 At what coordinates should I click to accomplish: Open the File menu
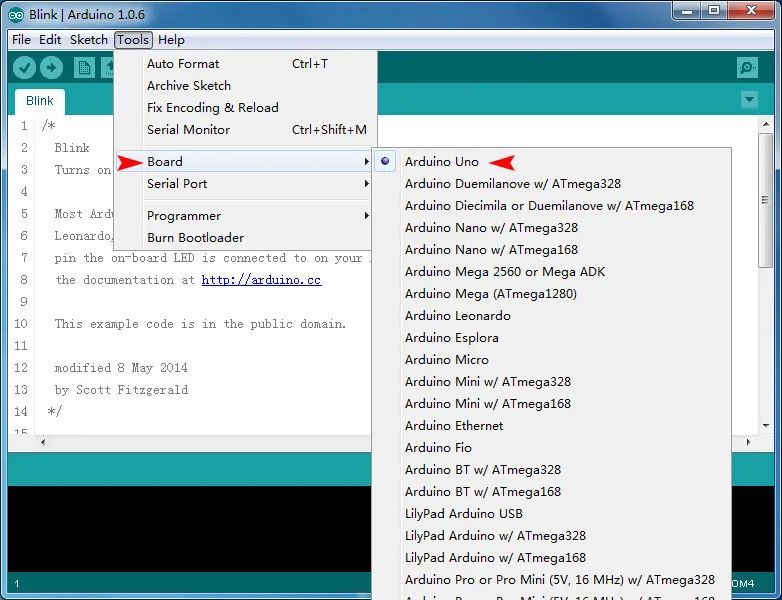[21, 39]
